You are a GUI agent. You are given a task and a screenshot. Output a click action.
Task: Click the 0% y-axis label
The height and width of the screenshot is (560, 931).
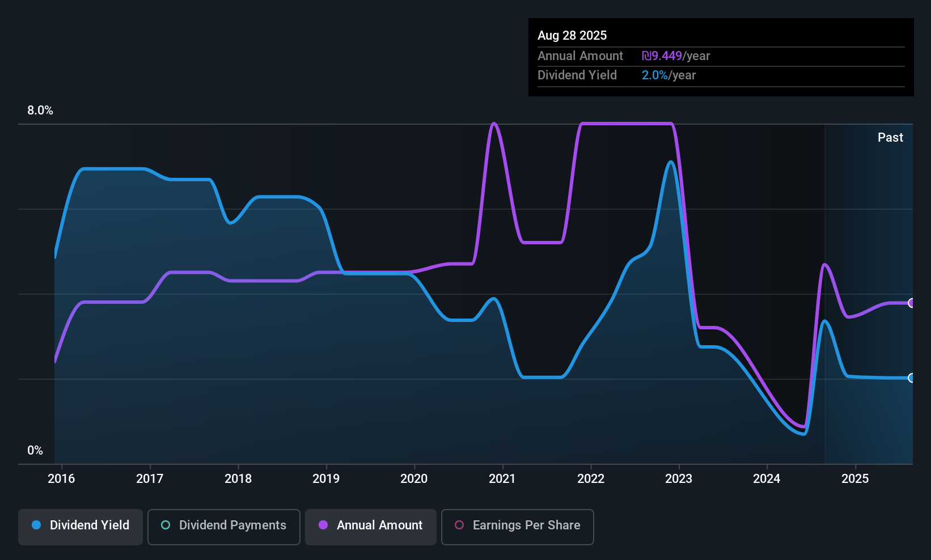[x=35, y=451]
